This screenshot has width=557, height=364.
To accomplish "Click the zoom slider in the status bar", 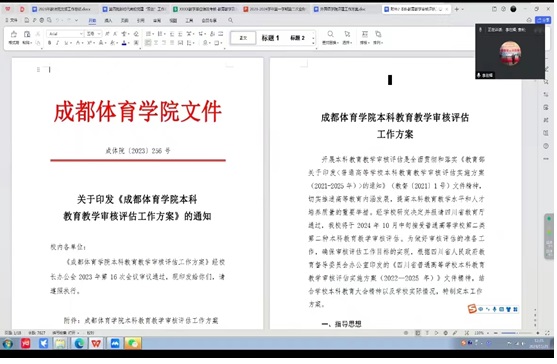I will [517, 333].
